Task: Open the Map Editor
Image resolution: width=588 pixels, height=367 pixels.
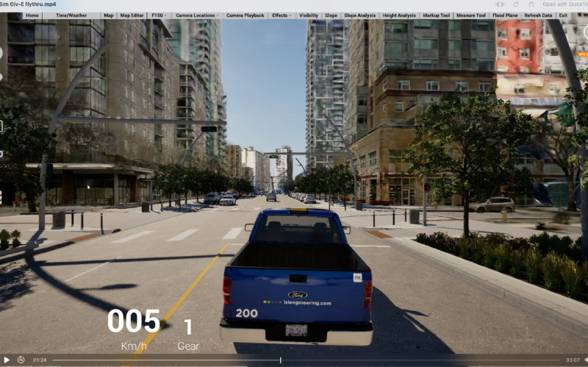Action: click(132, 15)
